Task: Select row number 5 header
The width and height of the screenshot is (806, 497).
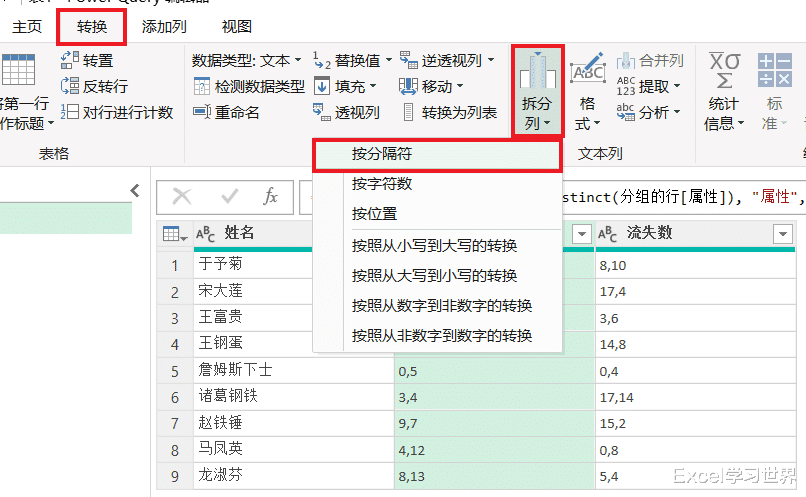Action: click(x=175, y=371)
